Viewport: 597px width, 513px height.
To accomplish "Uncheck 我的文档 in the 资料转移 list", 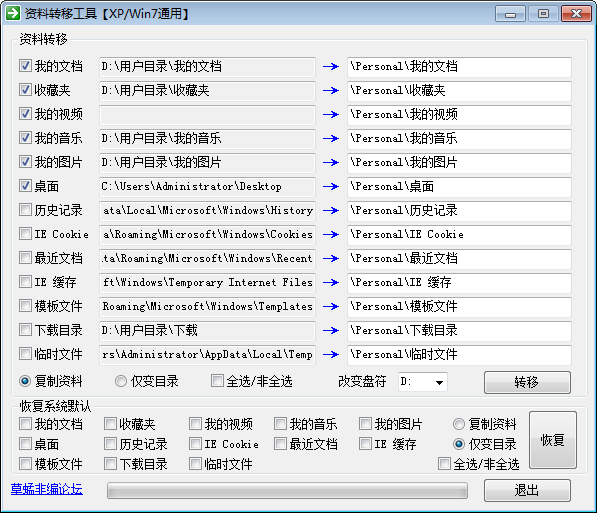I will tap(25, 66).
